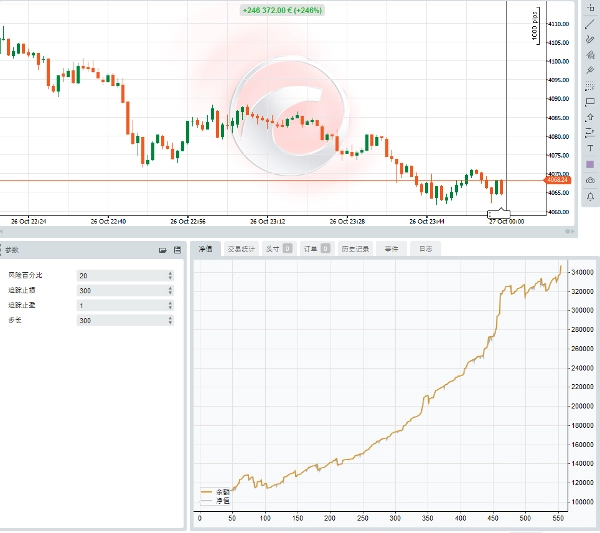
Task: Switch to the 交易统计 tab
Action: (x=239, y=248)
